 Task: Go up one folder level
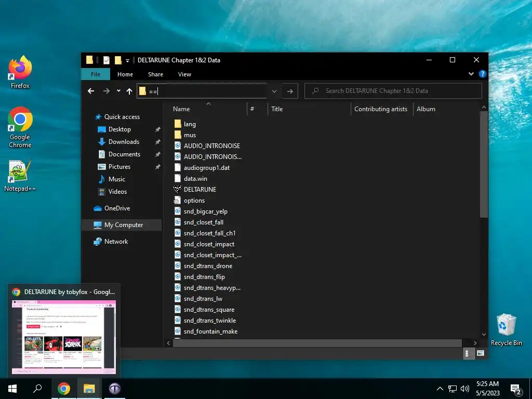[129, 91]
